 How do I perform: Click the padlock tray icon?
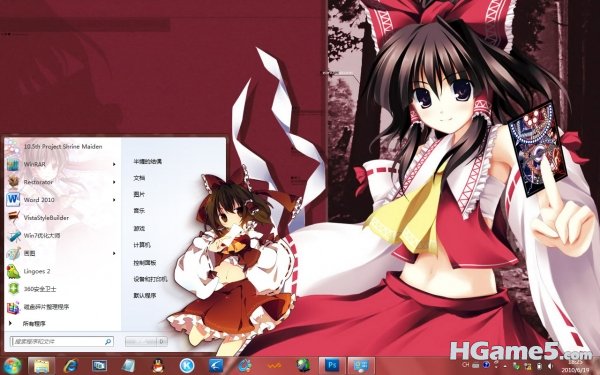click(528, 366)
